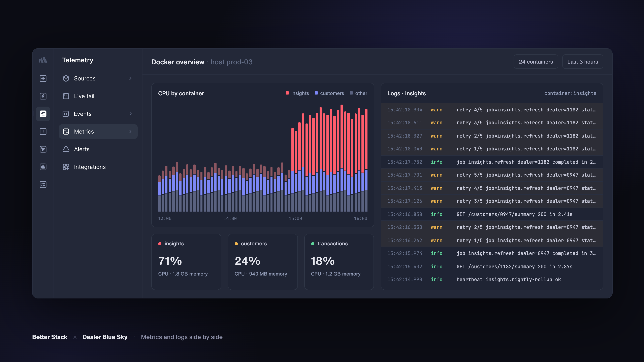This screenshot has height=362, width=644.
Task: Select log GET /customers/1182/summary row
Action: click(x=492, y=266)
